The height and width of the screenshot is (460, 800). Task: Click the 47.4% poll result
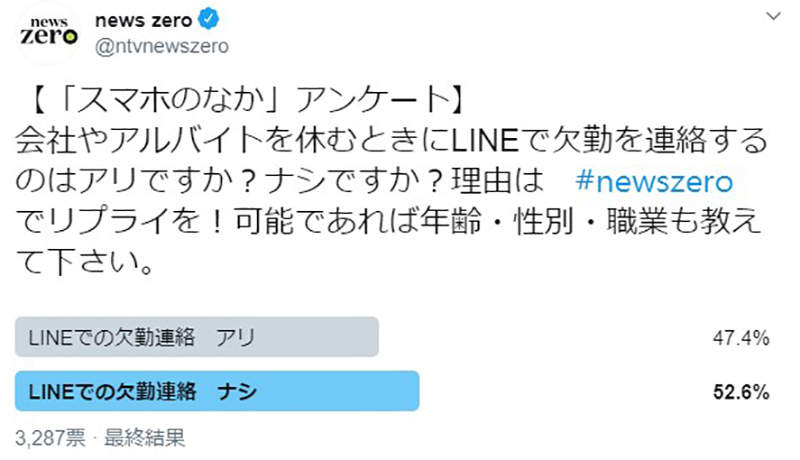point(742,338)
